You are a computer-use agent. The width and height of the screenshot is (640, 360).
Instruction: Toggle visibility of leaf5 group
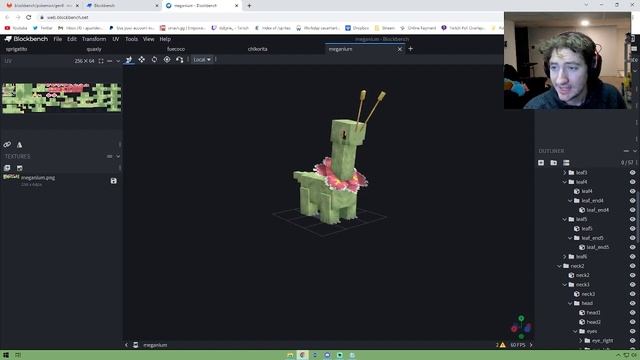pyautogui.click(x=632, y=219)
